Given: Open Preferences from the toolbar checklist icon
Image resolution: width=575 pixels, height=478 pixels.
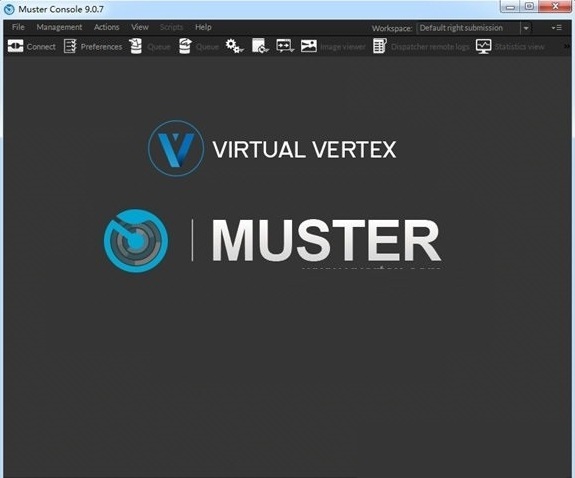Looking at the screenshot, I should [x=70, y=46].
